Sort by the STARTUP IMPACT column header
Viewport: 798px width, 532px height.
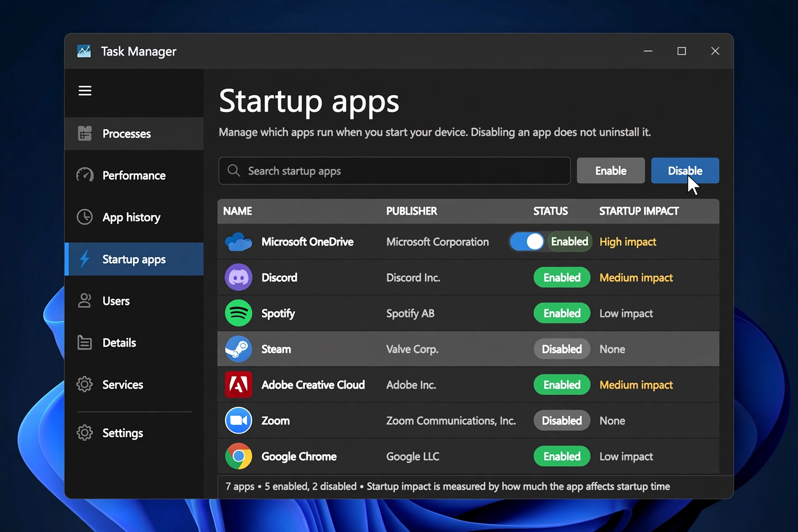[x=639, y=211]
